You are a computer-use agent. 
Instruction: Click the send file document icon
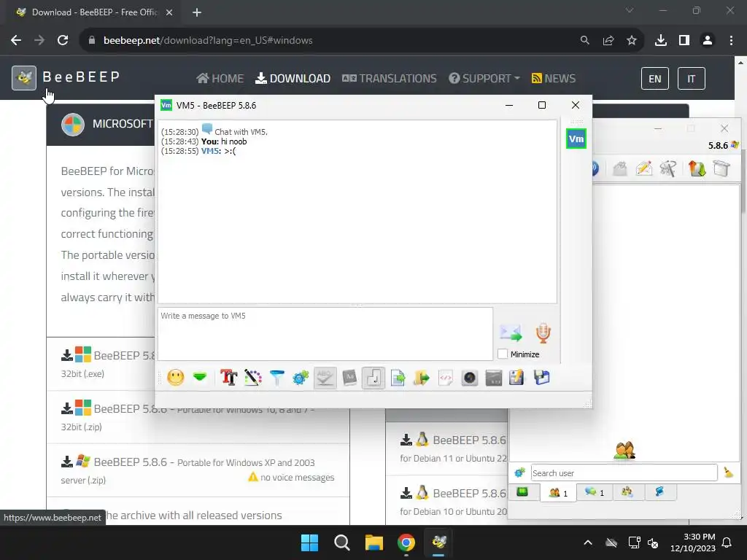click(398, 378)
